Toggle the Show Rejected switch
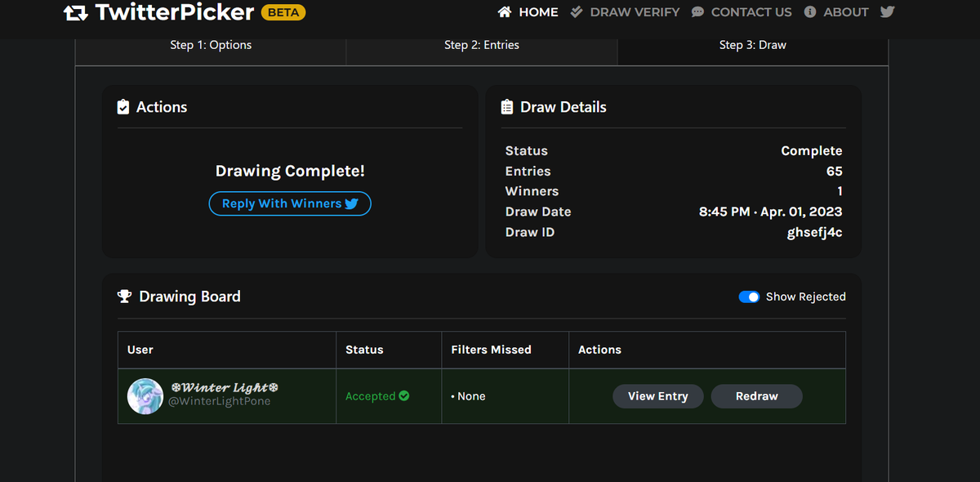The image size is (980, 482). click(x=749, y=297)
